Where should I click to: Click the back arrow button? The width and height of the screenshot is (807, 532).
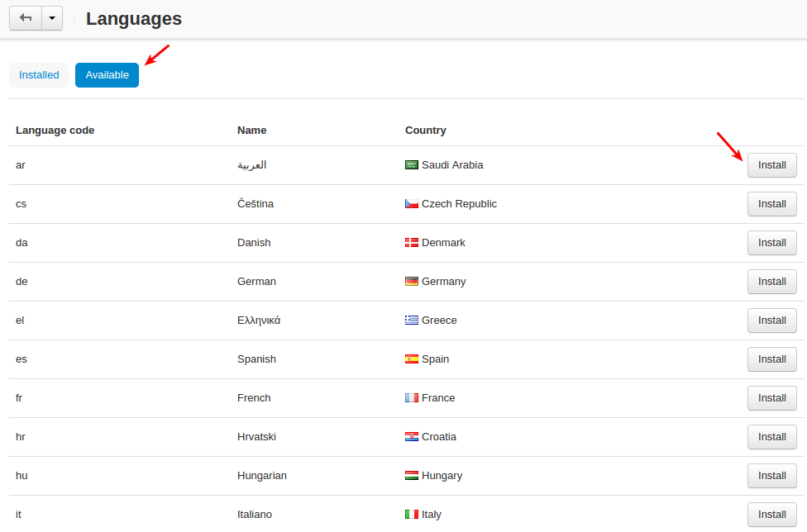click(25, 18)
